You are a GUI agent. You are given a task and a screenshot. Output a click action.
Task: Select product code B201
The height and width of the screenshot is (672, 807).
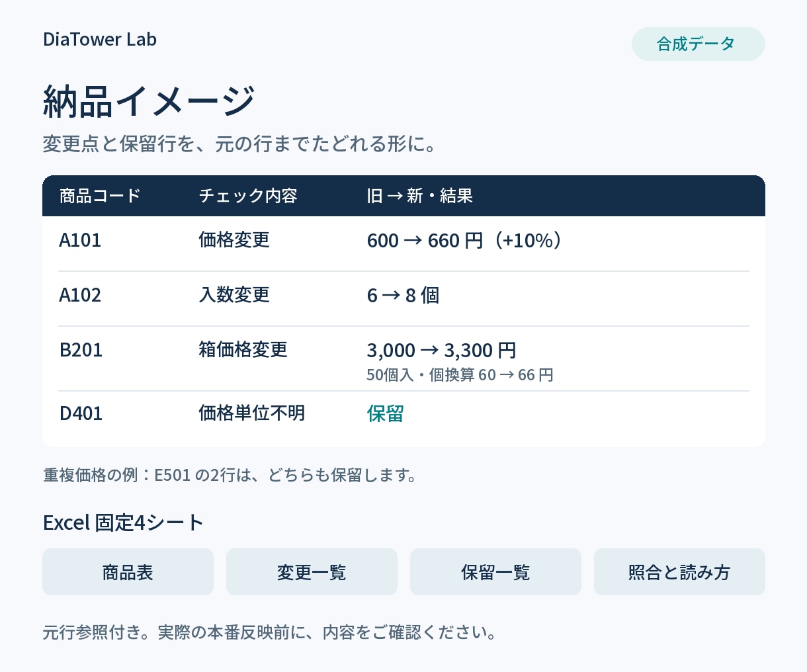click(81, 350)
